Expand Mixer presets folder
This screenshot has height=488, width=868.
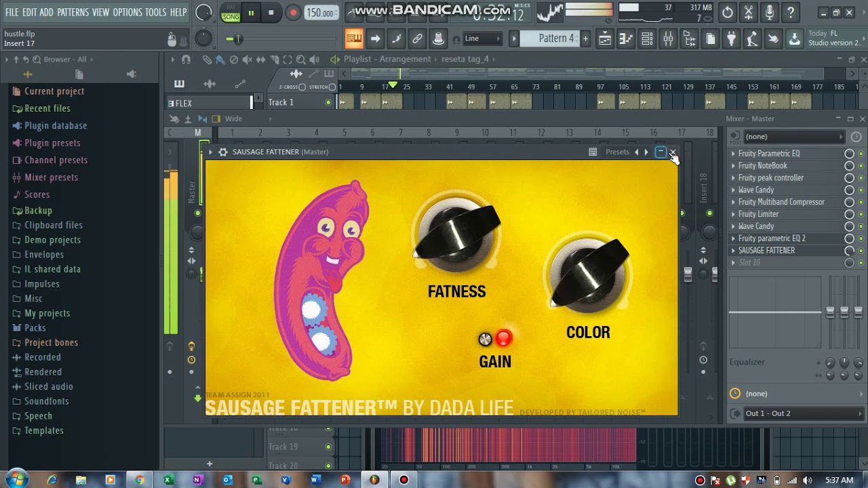pos(51,177)
